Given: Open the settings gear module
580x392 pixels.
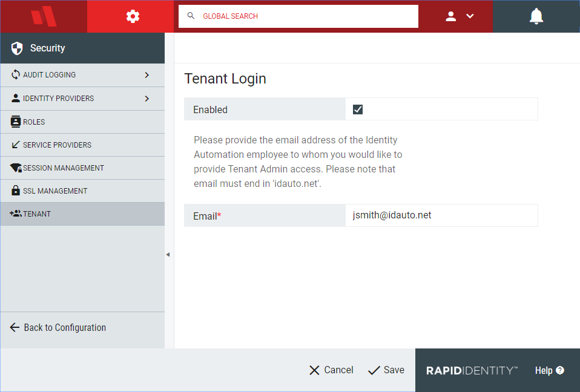Looking at the screenshot, I should point(133,16).
